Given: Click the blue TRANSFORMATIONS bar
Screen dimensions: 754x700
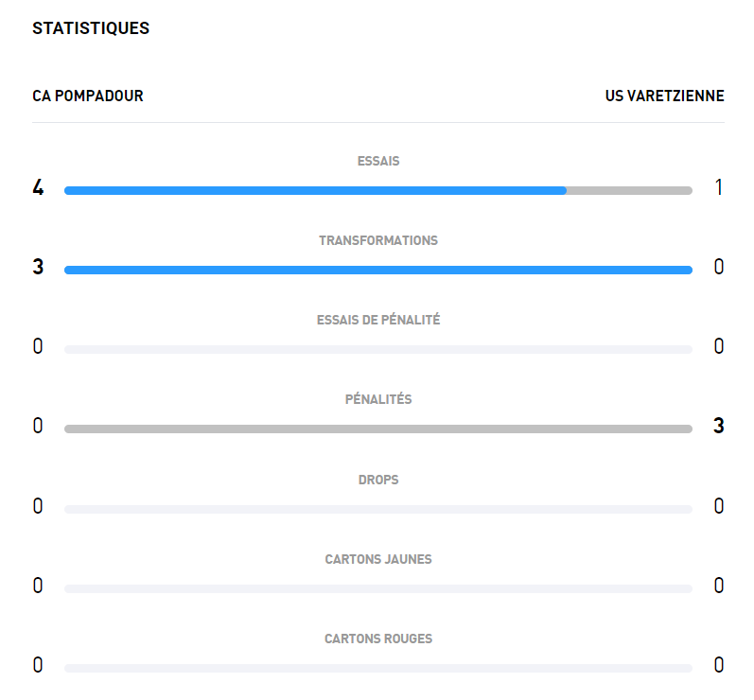Looking at the screenshot, I should coord(378,270).
